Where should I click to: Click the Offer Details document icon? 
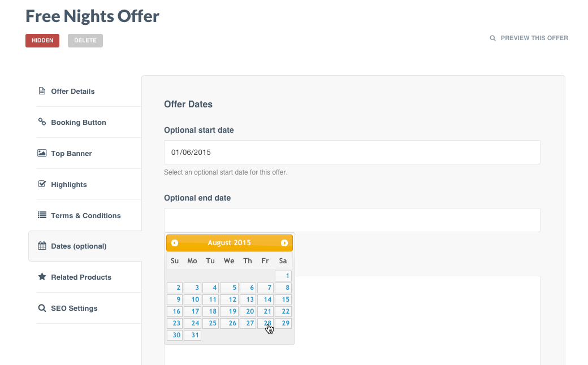42,91
